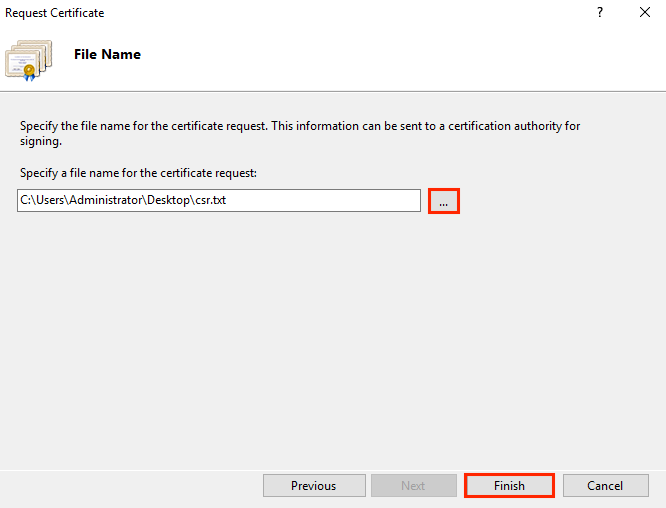The width and height of the screenshot is (666, 508).
Task: Open help with the question mark button
Action: click(x=600, y=13)
